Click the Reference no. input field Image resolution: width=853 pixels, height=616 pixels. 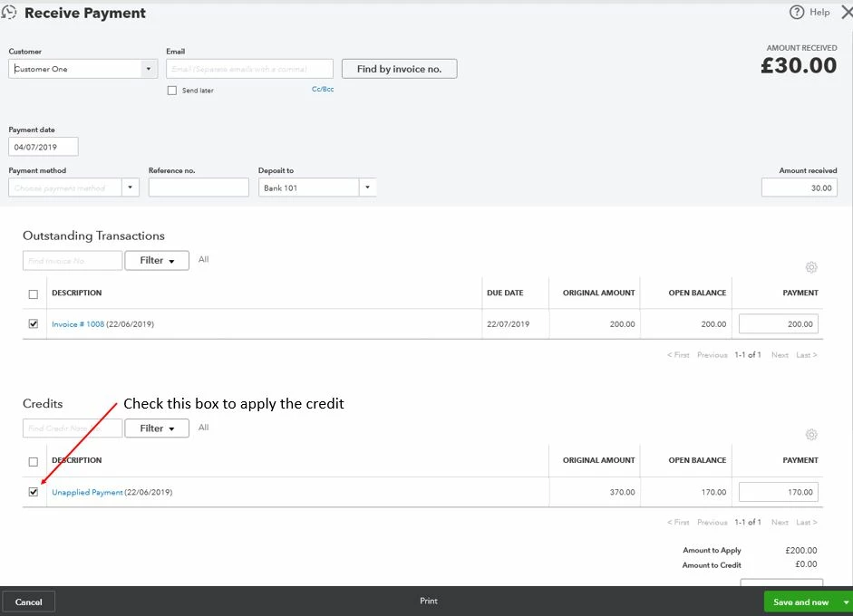pos(199,188)
